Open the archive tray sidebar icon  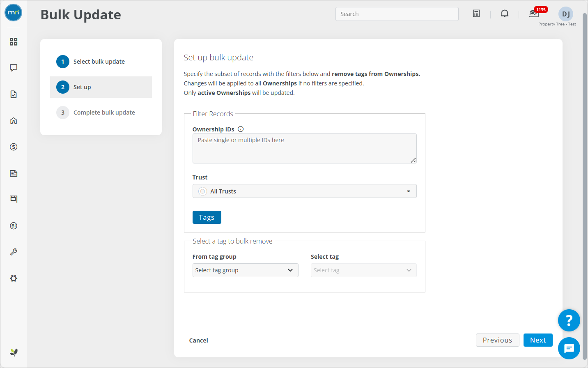pos(14,199)
